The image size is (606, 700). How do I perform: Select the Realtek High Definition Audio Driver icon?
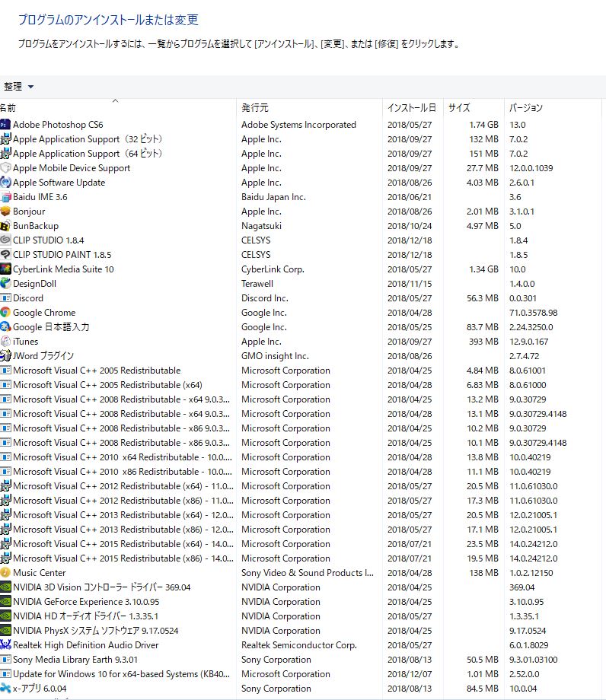pyautogui.click(x=5, y=645)
